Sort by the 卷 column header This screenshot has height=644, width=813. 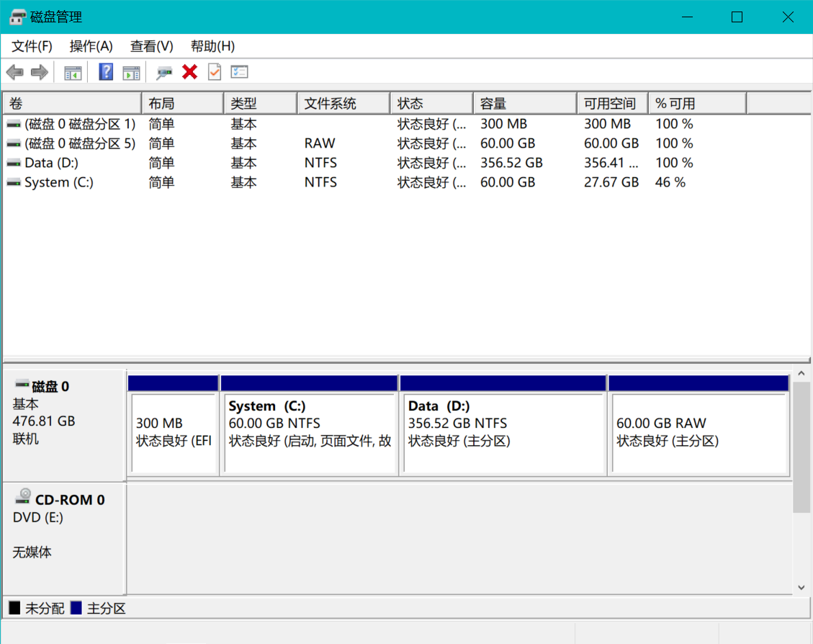pyautogui.click(x=72, y=103)
